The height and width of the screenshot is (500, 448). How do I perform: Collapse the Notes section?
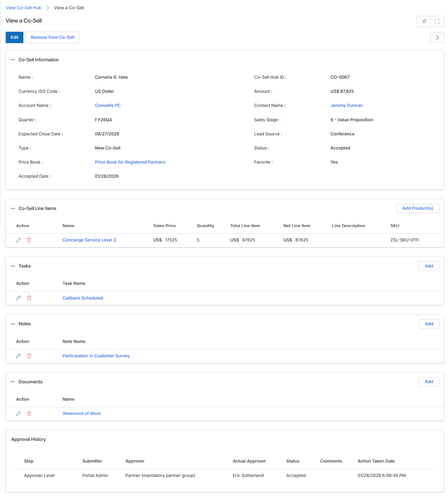pyautogui.click(x=13, y=324)
